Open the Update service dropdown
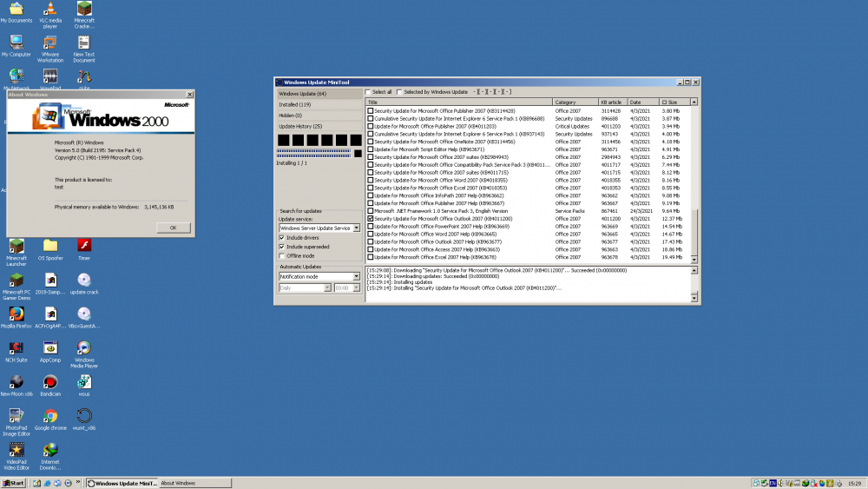The image size is (868, 489). pos(356,228)
